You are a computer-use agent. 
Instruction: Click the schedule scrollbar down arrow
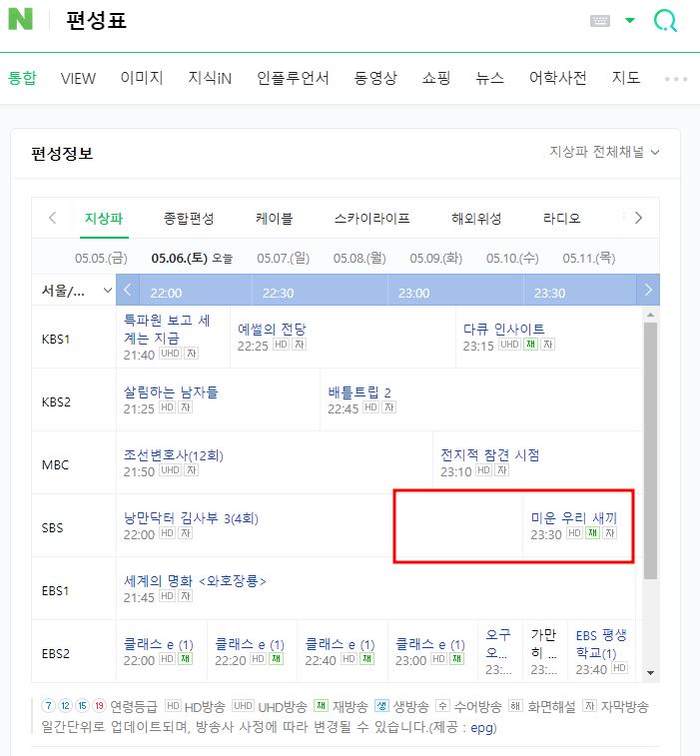(650, 673)
